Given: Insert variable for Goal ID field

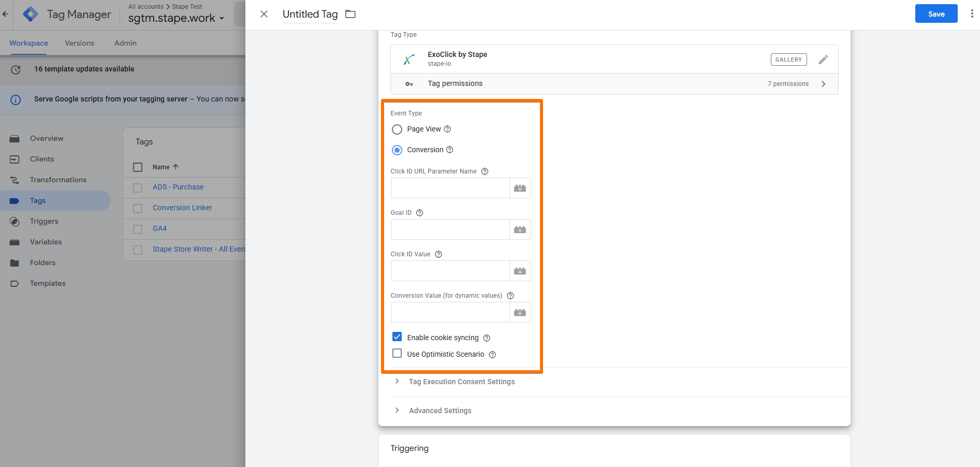Looking at the screenshot, I should click(520, 229).
